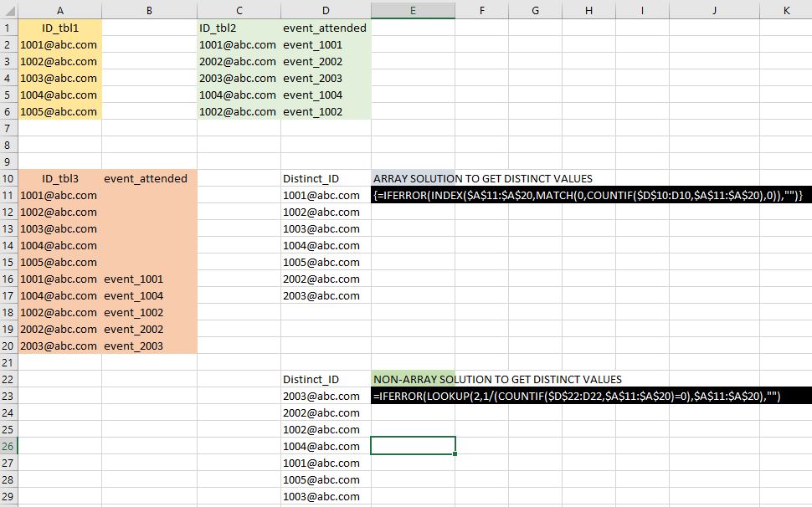Screen dimensions: 812x507
Task: Select cell D16 containing 2002@abc.com
Action: (x=326, y=279)
